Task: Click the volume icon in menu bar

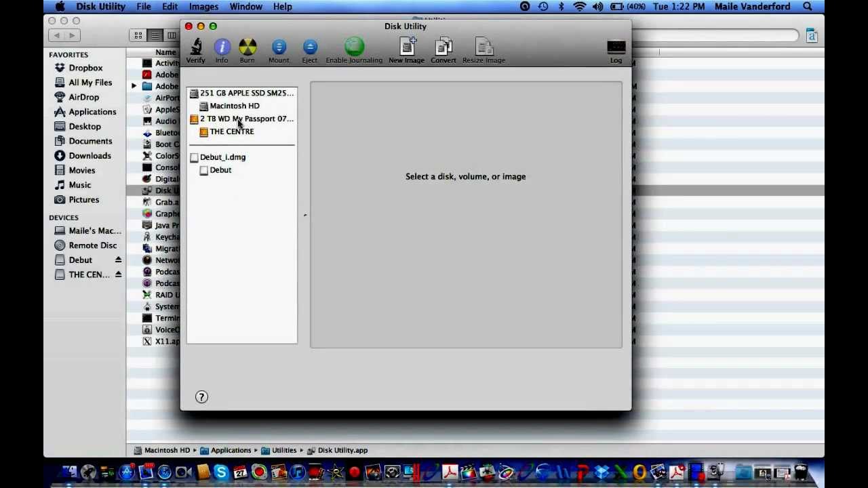Action: coord(597,7)
